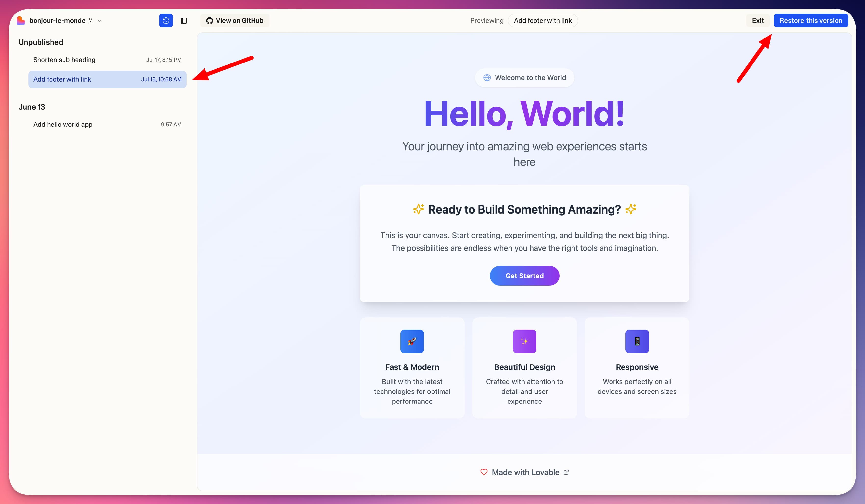Click the Get Started button
Viewport: 865px width, 504px height.
pyautogui.click(x=524, y=276)
